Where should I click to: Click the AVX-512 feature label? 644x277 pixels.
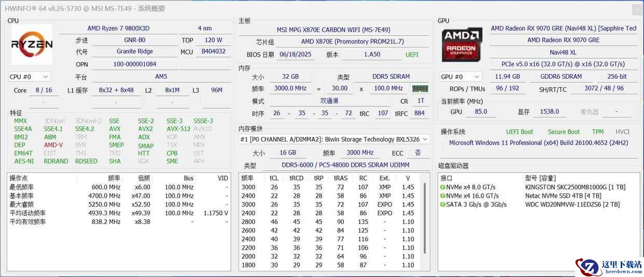tap(178, 129)
